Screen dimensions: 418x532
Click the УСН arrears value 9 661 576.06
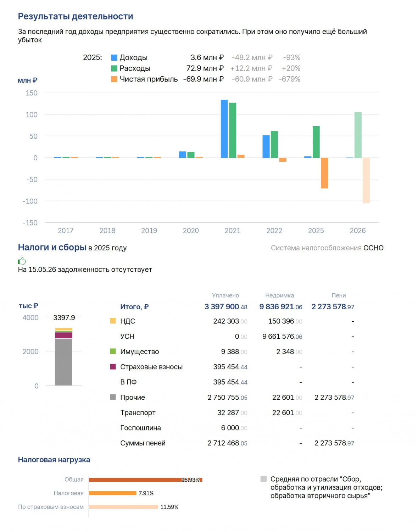click(282, 336)
